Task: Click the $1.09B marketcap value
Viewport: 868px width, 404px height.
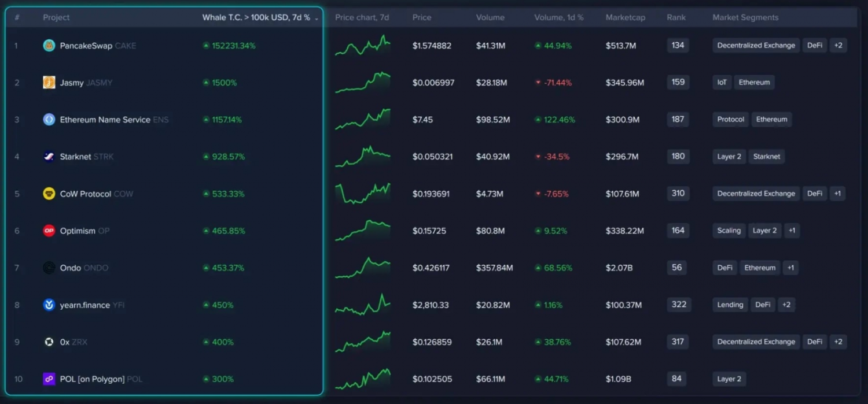Action: point(619,379)
